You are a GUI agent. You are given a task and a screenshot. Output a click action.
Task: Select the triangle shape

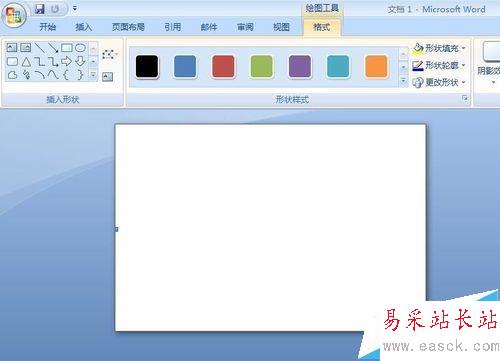click(26, 62)
